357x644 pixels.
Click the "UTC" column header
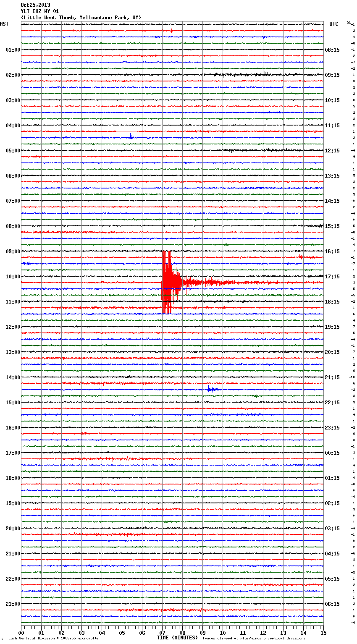click(333, 24)
